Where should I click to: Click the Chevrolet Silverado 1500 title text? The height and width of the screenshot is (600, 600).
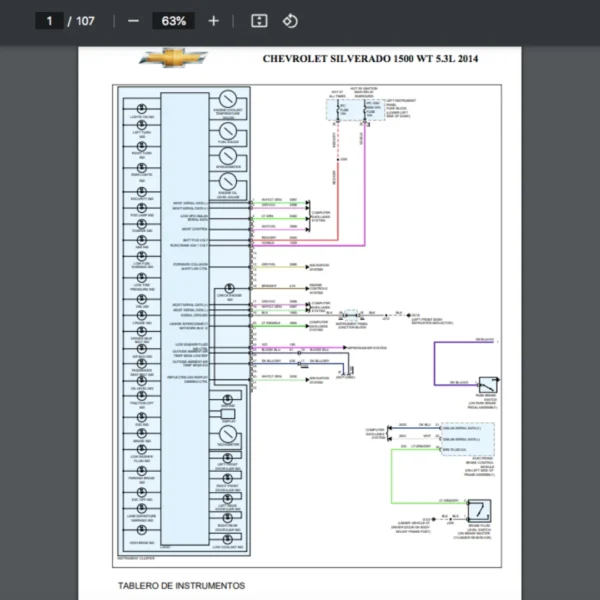tap(370, 59)
